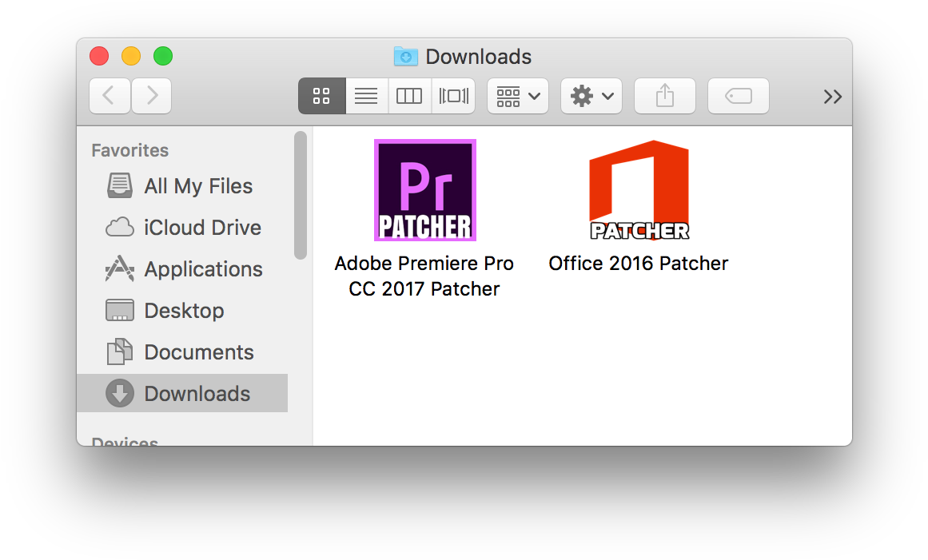Image resolution: width=928 pixels, height=560 pixels.
Task: Switch to Cover Flow view
Action: (x=453, y=97)
